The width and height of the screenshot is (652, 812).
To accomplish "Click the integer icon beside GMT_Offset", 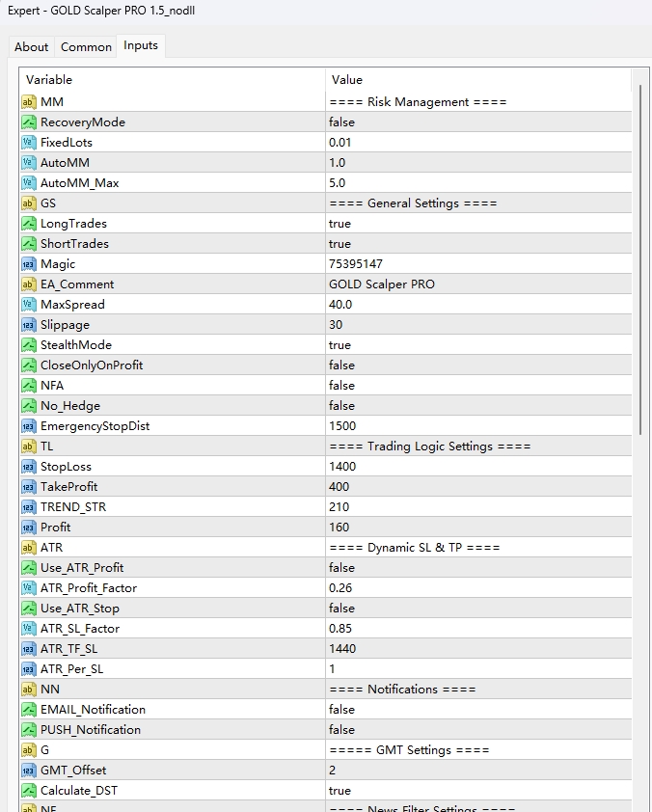I will click(29, 771).
